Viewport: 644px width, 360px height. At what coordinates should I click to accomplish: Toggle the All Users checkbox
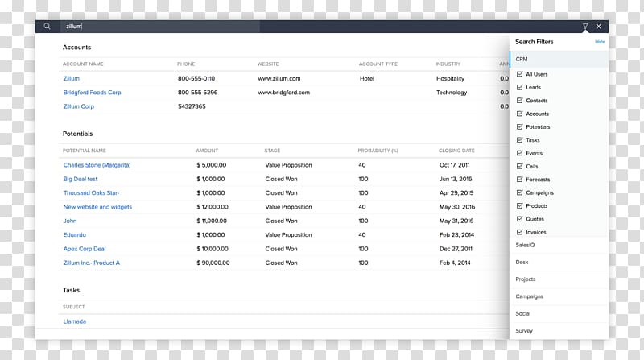519,74
